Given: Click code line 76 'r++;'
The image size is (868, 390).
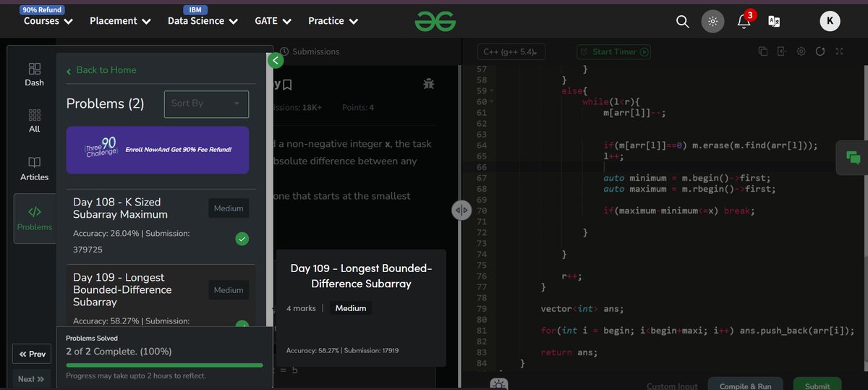Looking at the screenshot, I should [572, 276].
